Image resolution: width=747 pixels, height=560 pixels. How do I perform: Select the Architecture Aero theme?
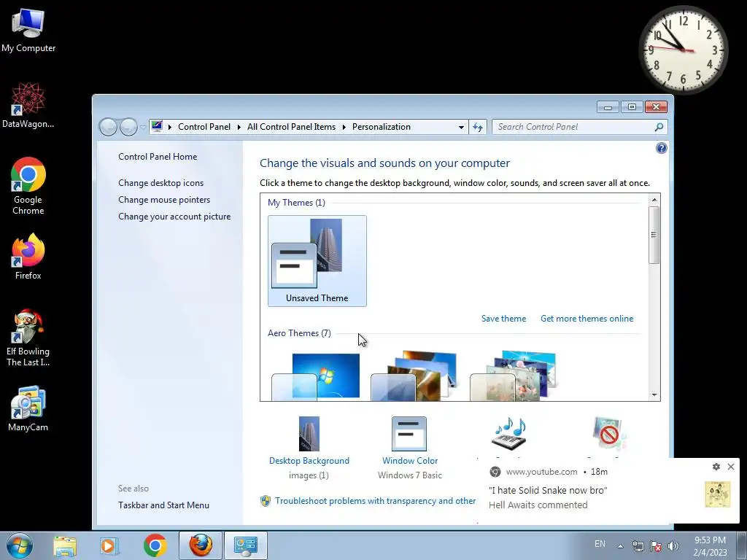tap(414, 376)
